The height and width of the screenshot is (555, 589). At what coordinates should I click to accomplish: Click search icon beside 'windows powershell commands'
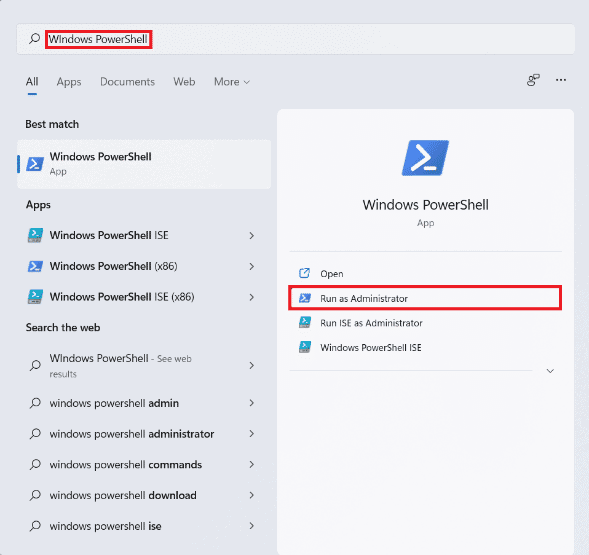pyautogui.click(x=35, y=465)
